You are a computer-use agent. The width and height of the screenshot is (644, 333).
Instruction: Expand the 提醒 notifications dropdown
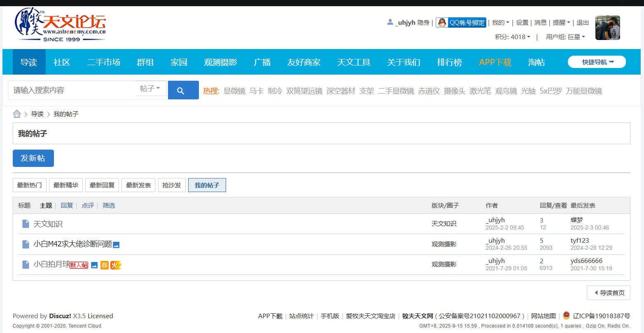[x=561, y=23]
